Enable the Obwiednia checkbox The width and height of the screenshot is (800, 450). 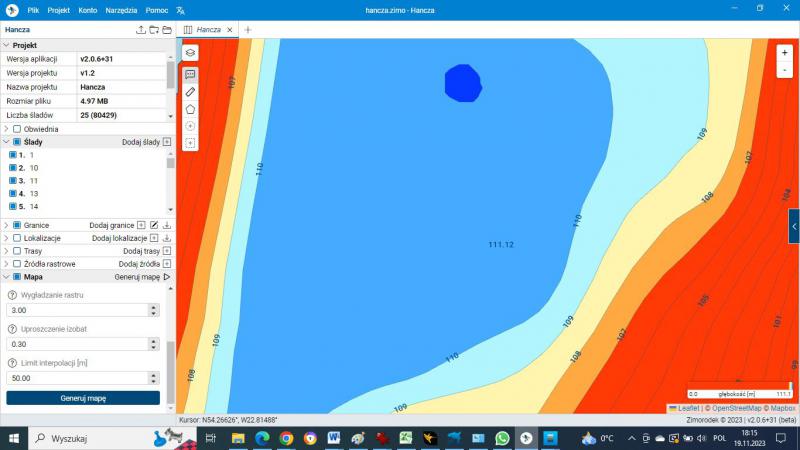[x=17, y=129]
